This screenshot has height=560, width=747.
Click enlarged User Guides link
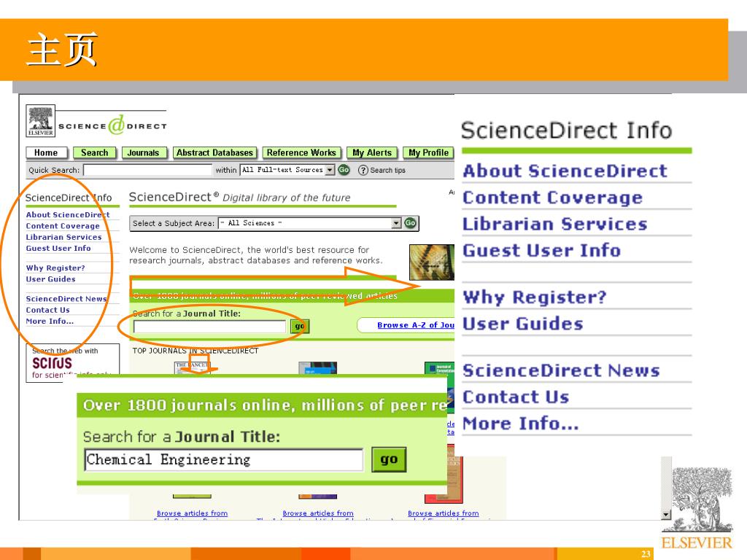[x=523, y=324]
